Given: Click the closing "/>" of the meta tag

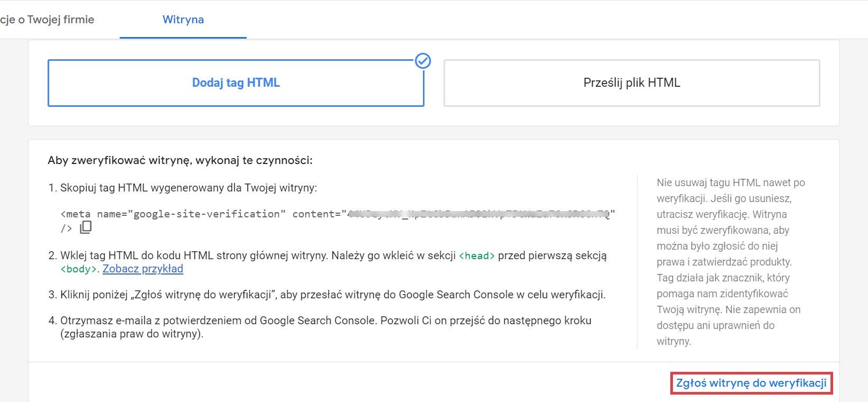Looking at the screenshot, I should pyautogui.click(x=66, y=229).
